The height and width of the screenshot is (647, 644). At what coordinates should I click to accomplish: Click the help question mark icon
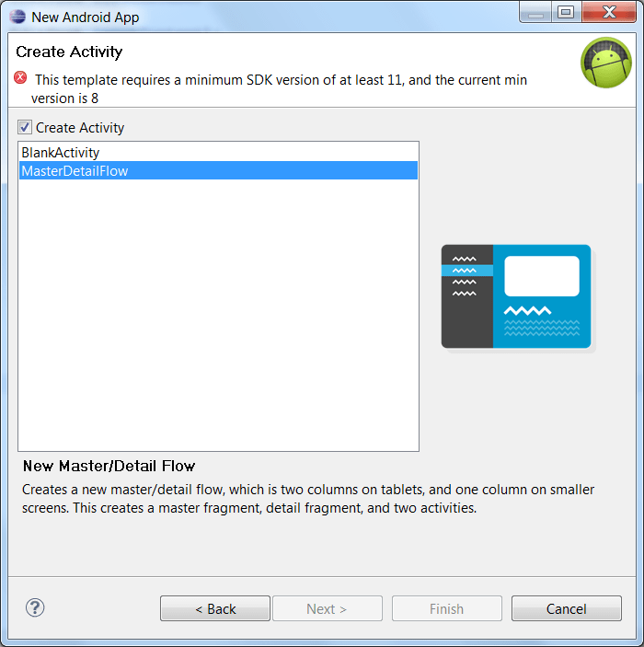click(35, 607)
